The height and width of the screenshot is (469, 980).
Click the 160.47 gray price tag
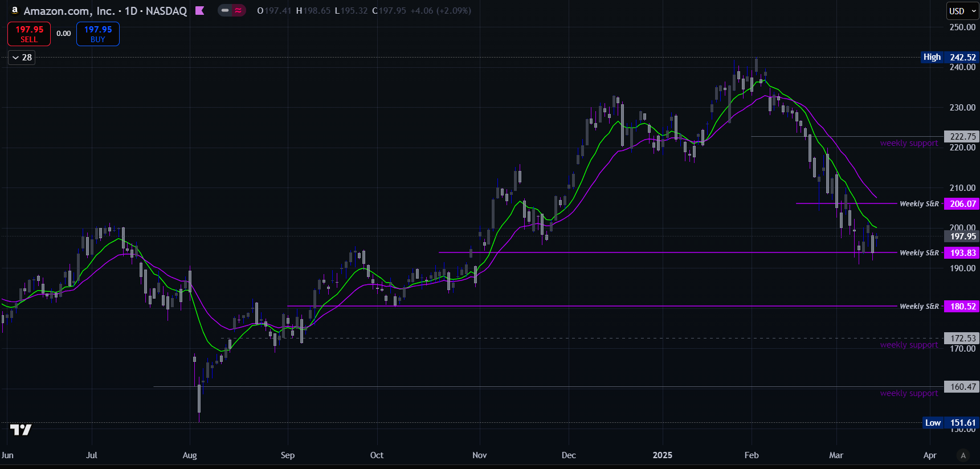pos(962,386)
